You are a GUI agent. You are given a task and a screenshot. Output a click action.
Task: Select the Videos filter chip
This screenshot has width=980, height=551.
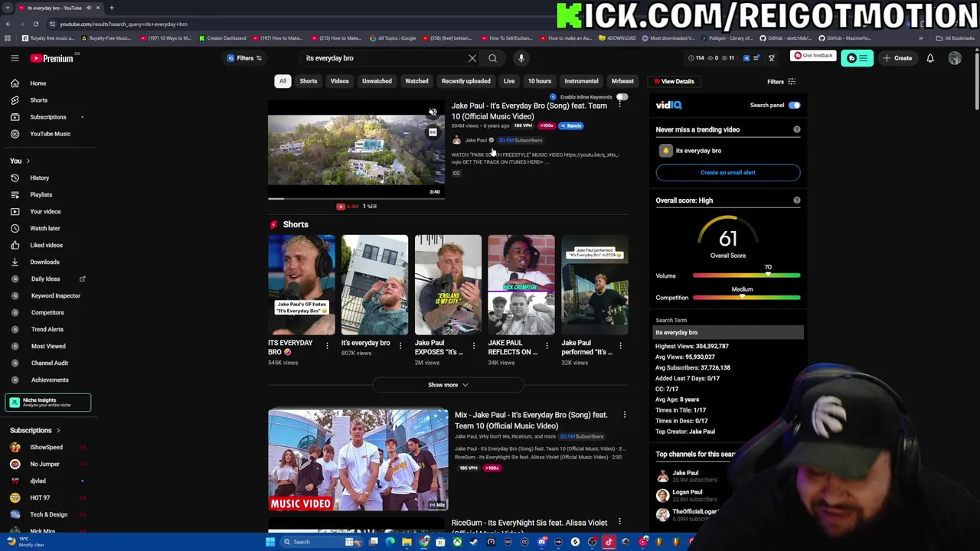point(339,81)
